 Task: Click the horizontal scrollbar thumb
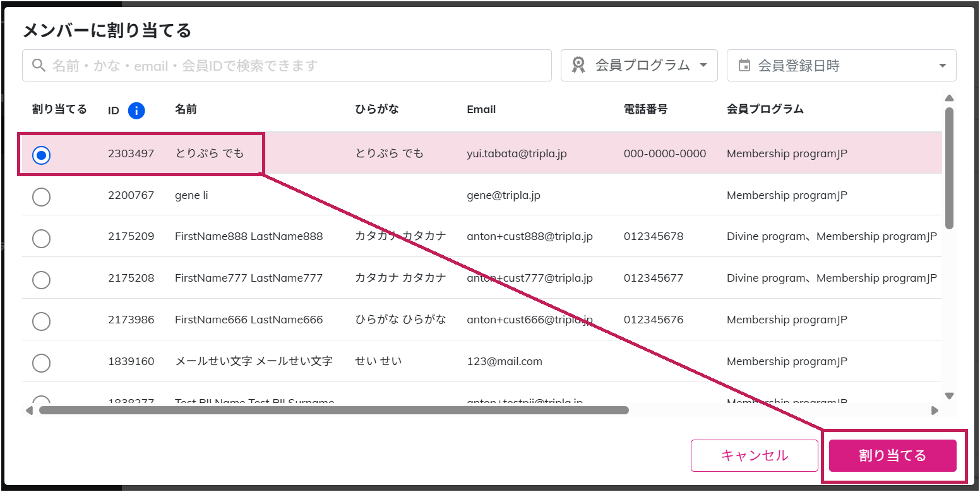pyautogui.click(x=333, y=411)
